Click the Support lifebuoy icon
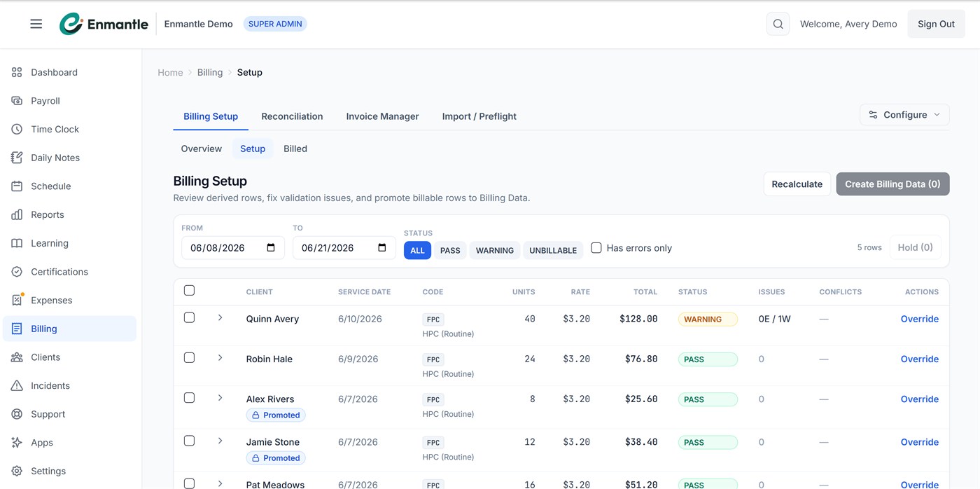The image size is (980, 489). (17, 414)
